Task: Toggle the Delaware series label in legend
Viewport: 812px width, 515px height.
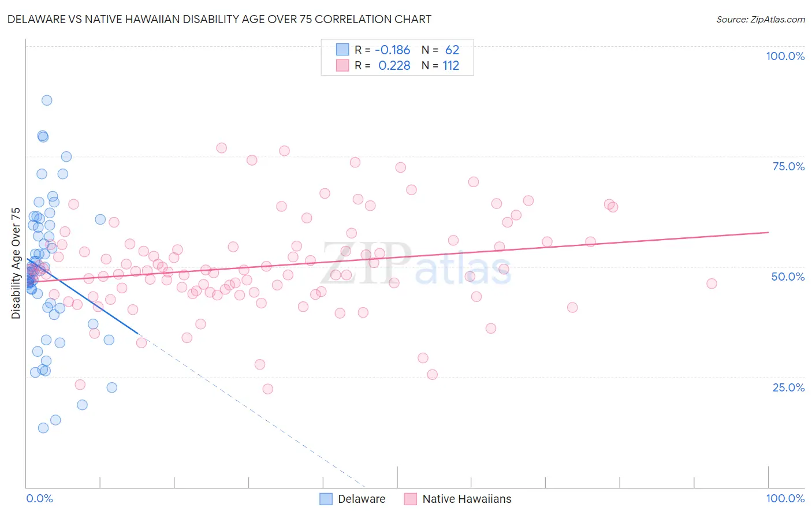Action: coord(362,499)
